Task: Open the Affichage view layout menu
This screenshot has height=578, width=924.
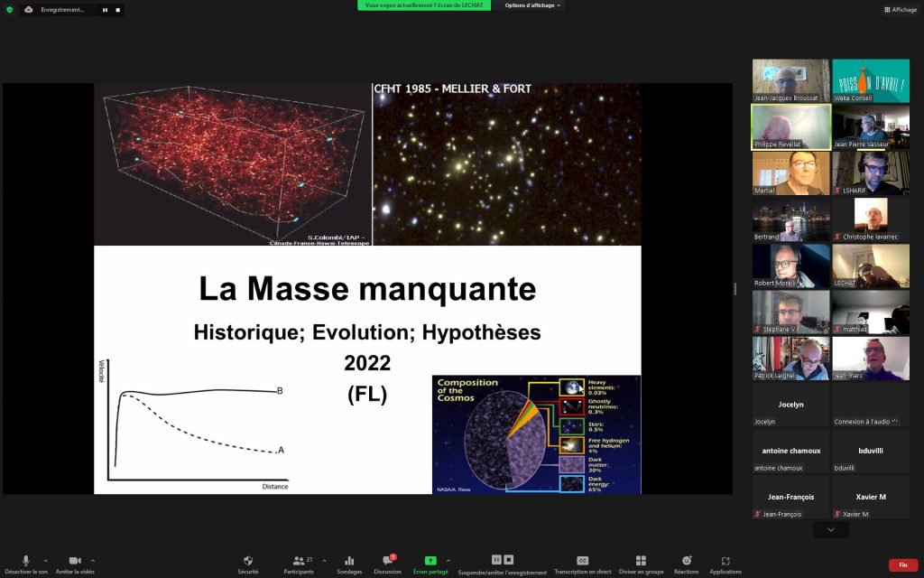Action: [x=901, y=9]
